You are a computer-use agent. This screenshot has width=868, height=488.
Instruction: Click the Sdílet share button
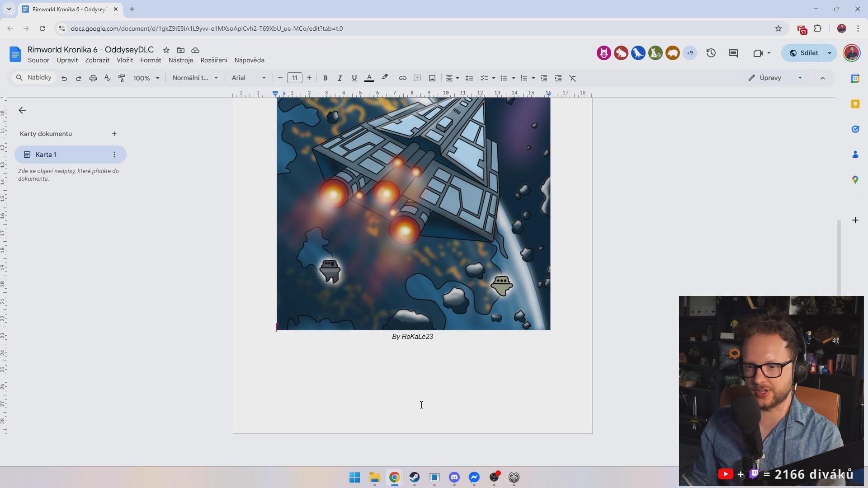(x=804, y=53)
